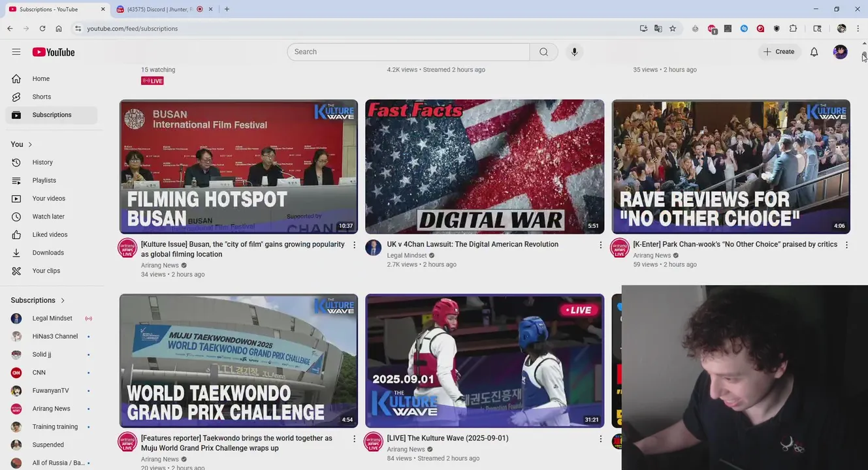The height and width of the screenshot is (470, 868).
Task: Play the No Other Choice reviews thumbnail
Action: [731, 166]
